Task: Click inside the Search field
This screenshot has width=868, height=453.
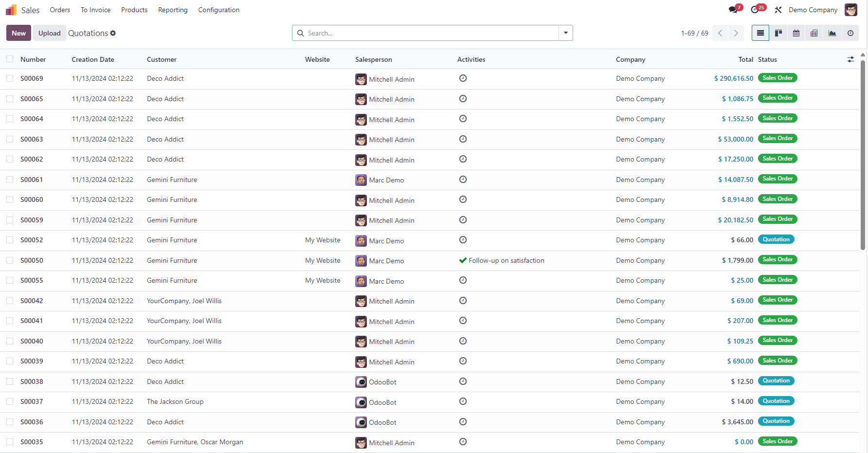Action: click(432, 33)
